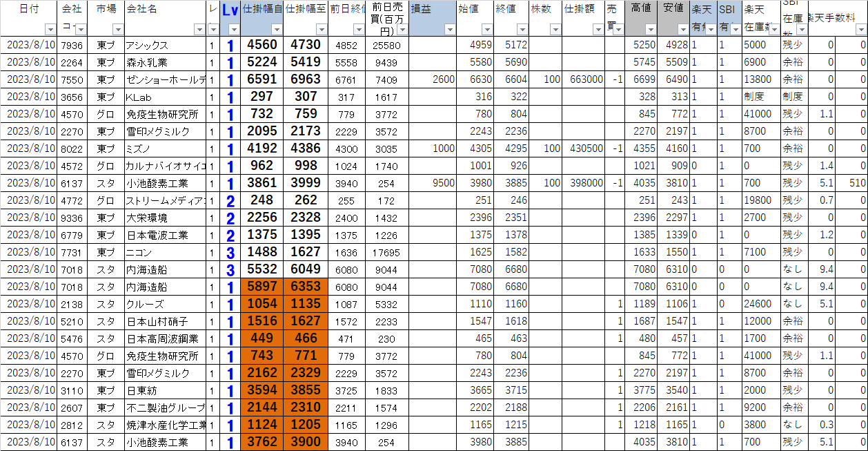The width and height of the screenshot is (868, 451).
Task: Select the アシックス company name cell
Action: tap(165, 45)
